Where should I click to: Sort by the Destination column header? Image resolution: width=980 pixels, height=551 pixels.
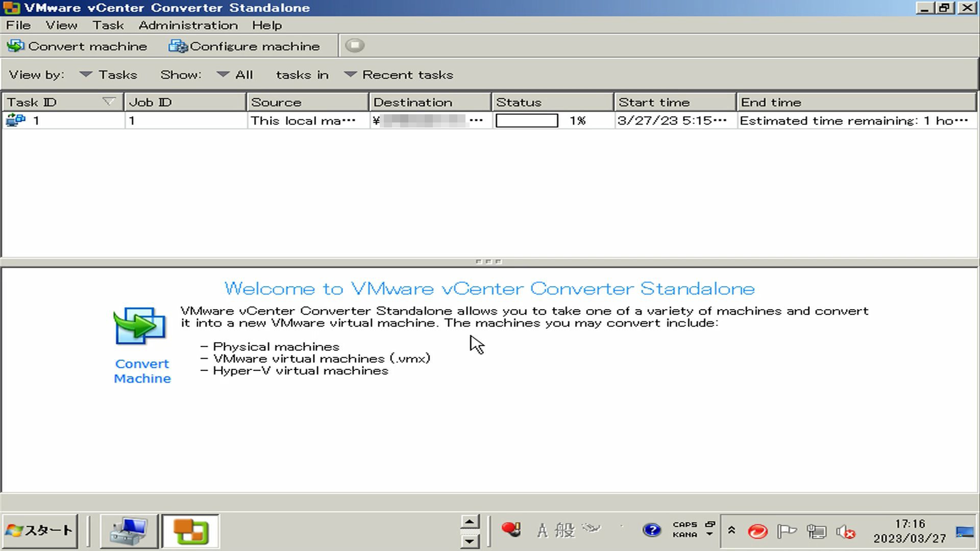point(430,102)
